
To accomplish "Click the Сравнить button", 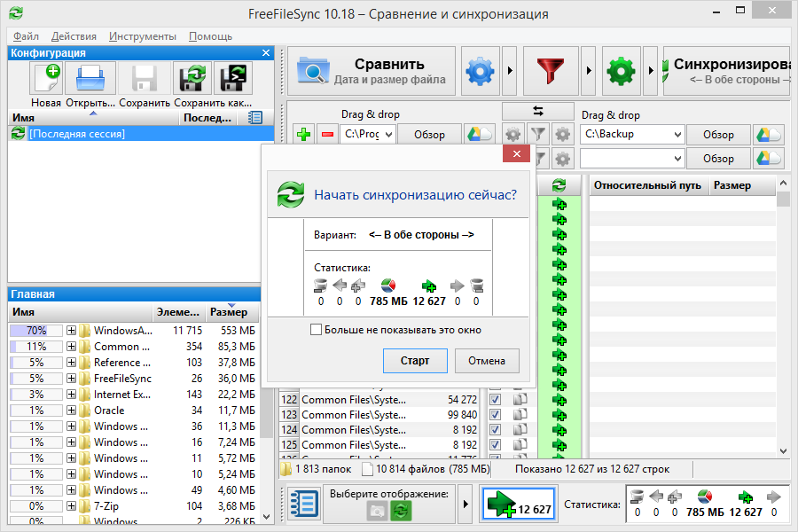I will [x=371, y=71].
